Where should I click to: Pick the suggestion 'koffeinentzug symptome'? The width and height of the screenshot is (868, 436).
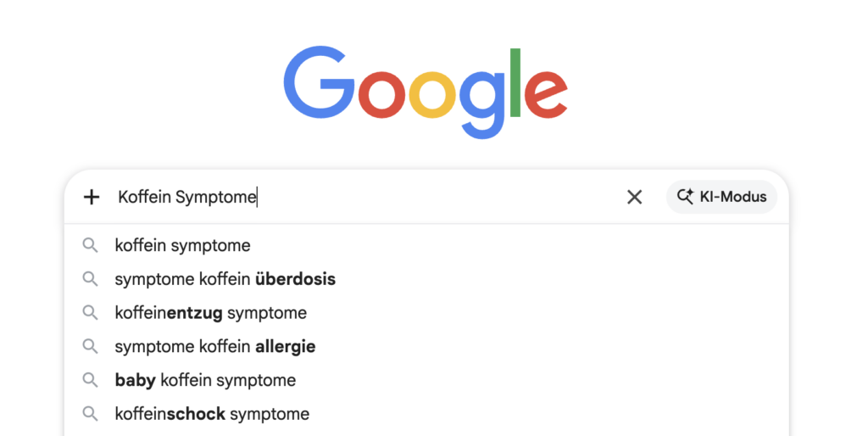211,313
